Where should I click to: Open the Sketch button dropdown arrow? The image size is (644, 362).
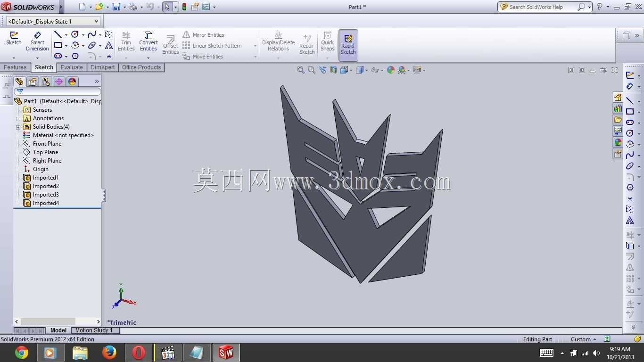tap(14, 58)
